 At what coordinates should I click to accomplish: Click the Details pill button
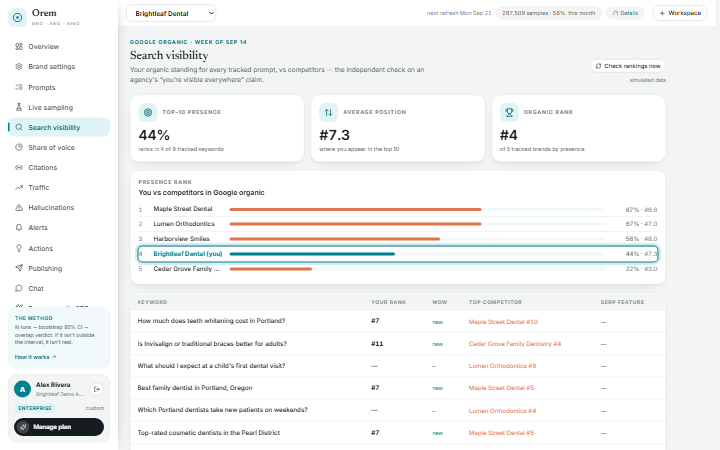point(625,13)
